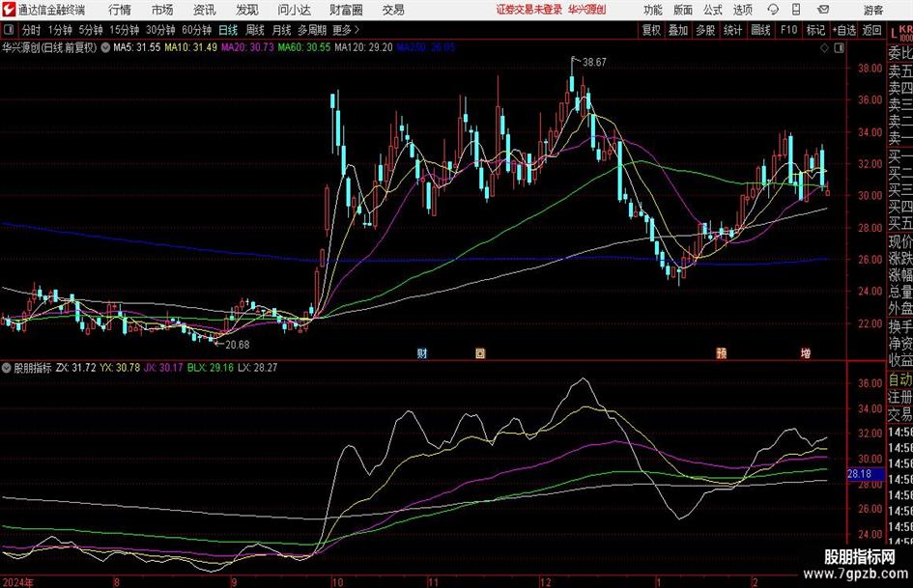Screen dimensions: 913x588
Task: Open the 财富圈 menu
Action: coord(346,10)
